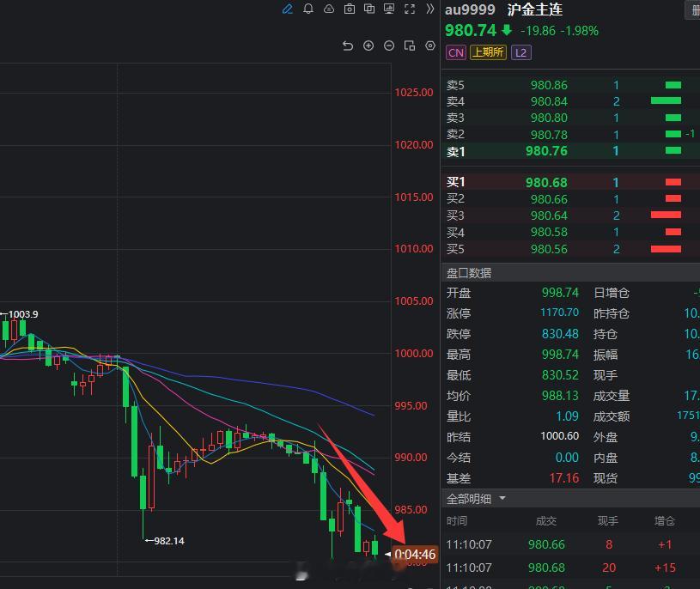Click the 跌停 limit-down value 830.48
700x589 pixels.
pyautogui.click(x=560, y=334)
